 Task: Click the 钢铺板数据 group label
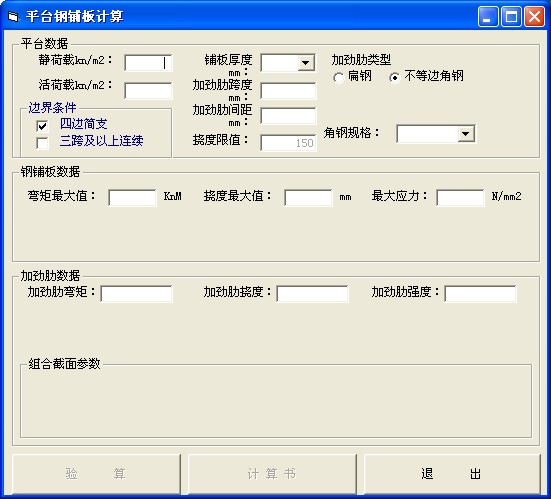[50, 171]
